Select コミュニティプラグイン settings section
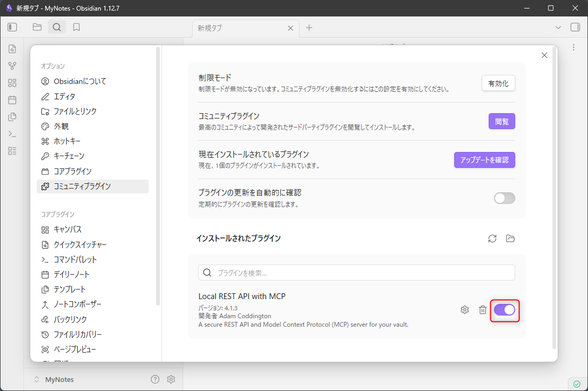Screen dimensions: 588x391 tap(92, 186)
